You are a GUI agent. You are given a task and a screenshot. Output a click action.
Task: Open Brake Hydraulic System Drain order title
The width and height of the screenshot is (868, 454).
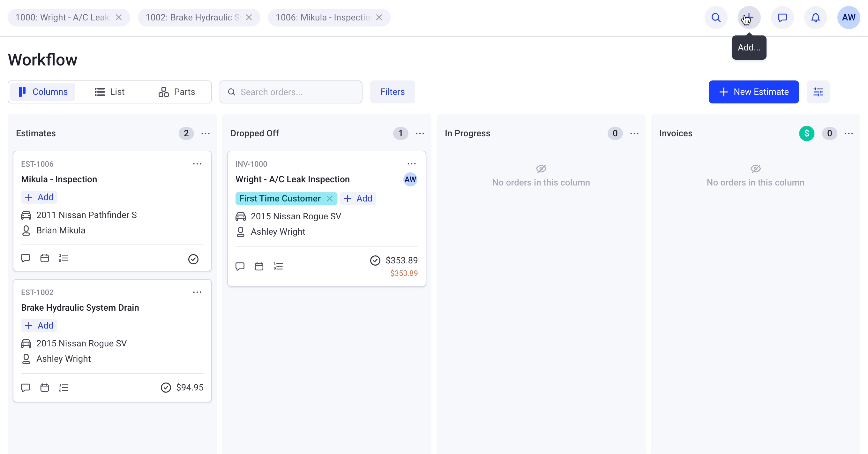point(80,308)
